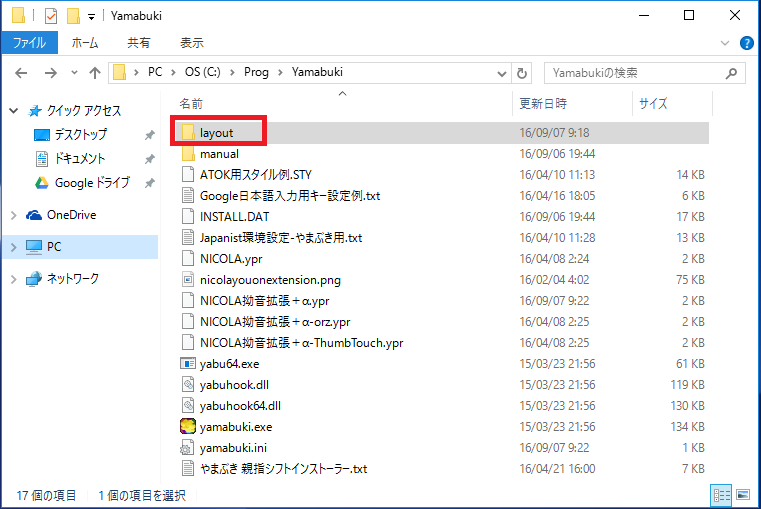The image size is (761, 509).
Task: Open the 表示 ribbon tab
Action: pyautogui.click(x=192, y=43)
